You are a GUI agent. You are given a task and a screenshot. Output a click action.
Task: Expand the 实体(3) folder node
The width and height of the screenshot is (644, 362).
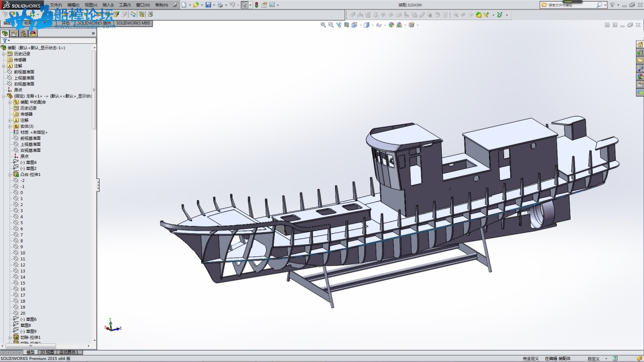(x=10, y=126)
